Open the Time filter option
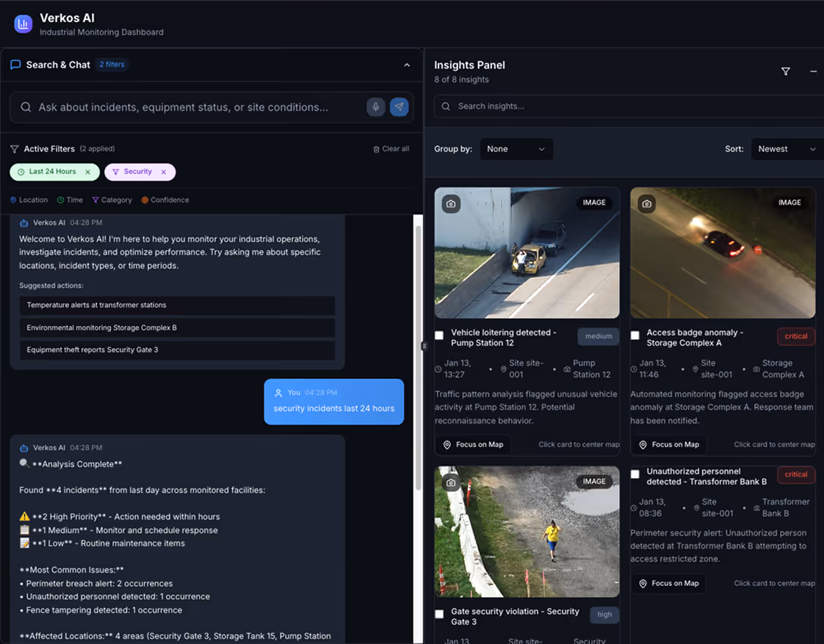Viewport: 824px width, 644px height. [70, 200]
